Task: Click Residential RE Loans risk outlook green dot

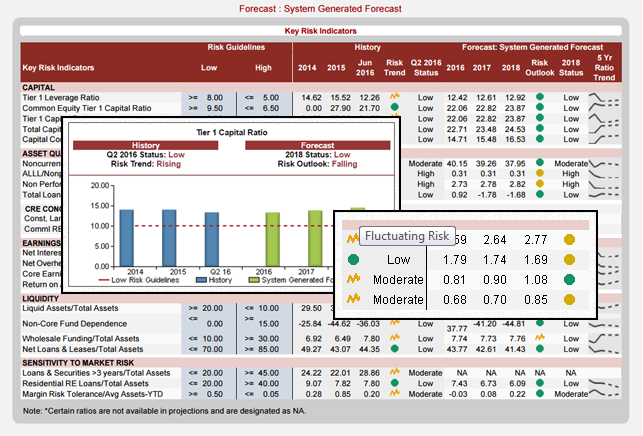Action: point(540,383)
